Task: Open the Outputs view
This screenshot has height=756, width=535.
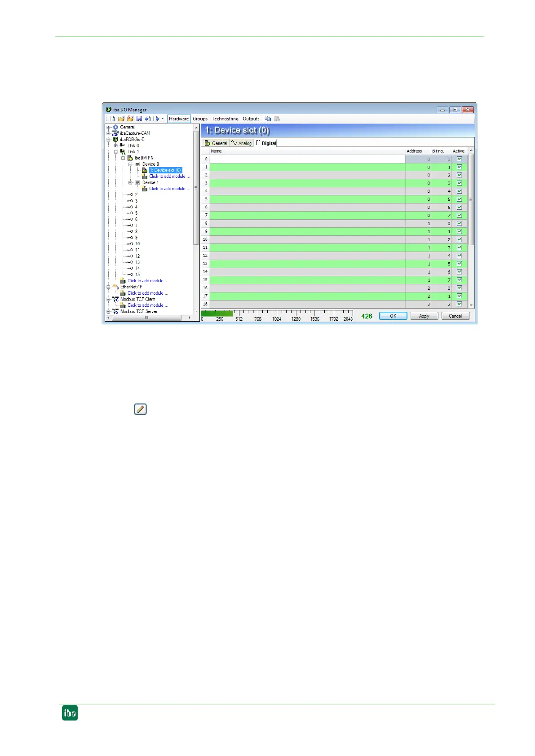Action: pos(251,119)
